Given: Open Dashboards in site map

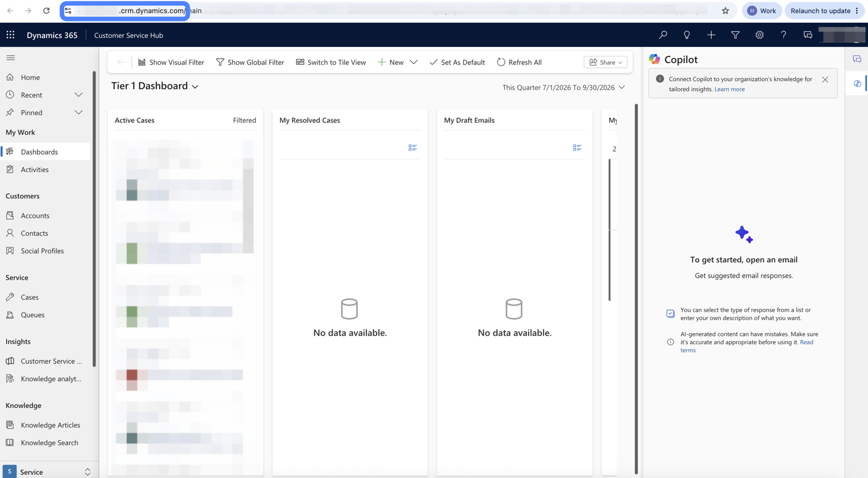Looking at the screenshot, I should click(46, 152).
